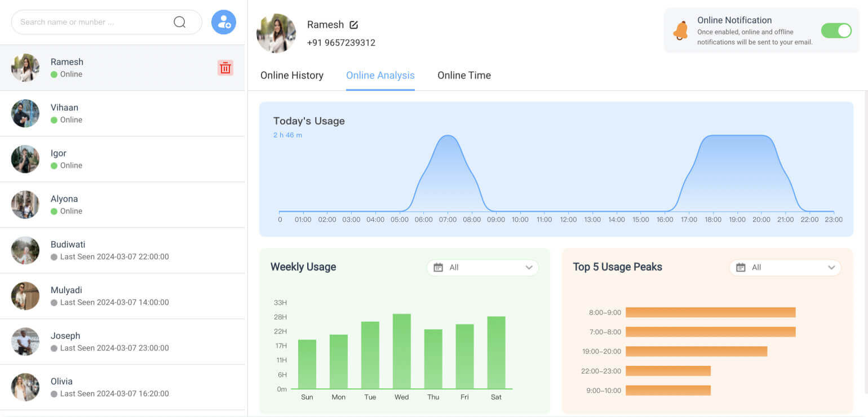Click the 19:00–20:00 usage peak bar

pos(696,351)
